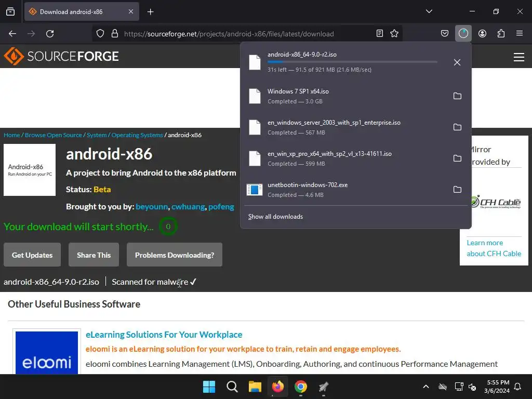
Task: Show unetbootin-windows-702.exe in folder
Action: tap(457, 190)
